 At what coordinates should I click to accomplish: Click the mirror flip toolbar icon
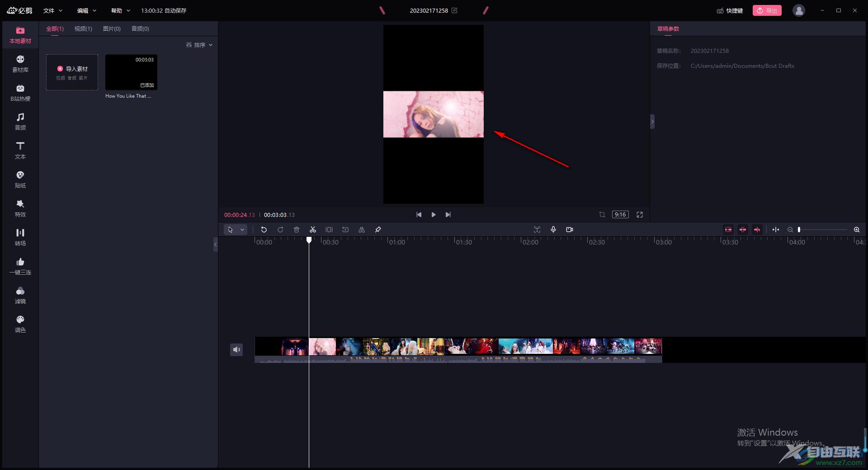pyautogui.click(x=362, y=230)
